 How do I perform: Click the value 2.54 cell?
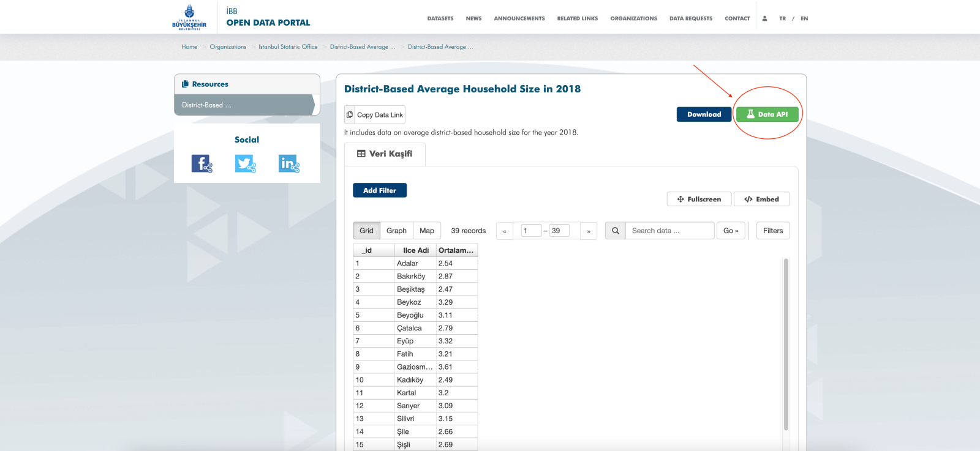457,263
